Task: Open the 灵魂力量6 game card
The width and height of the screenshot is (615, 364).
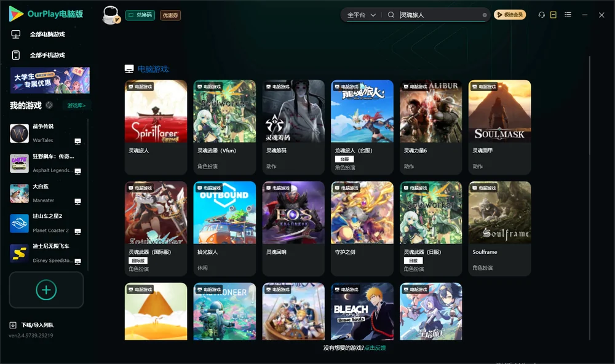Action: [430, 127]
